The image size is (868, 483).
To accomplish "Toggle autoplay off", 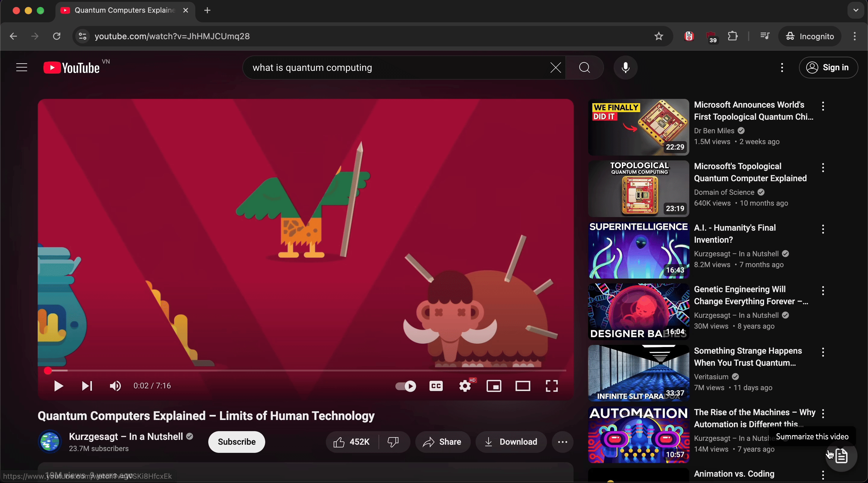I will pos(405,386).
